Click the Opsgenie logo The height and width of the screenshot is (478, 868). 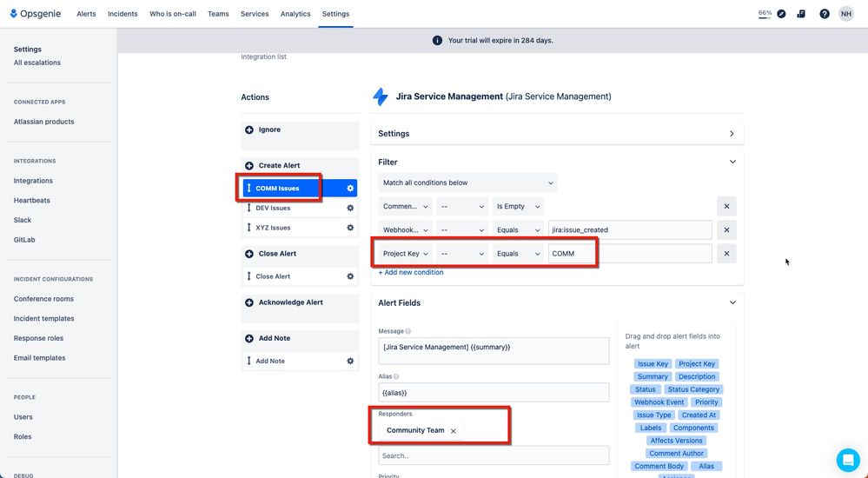click(36, 14)
